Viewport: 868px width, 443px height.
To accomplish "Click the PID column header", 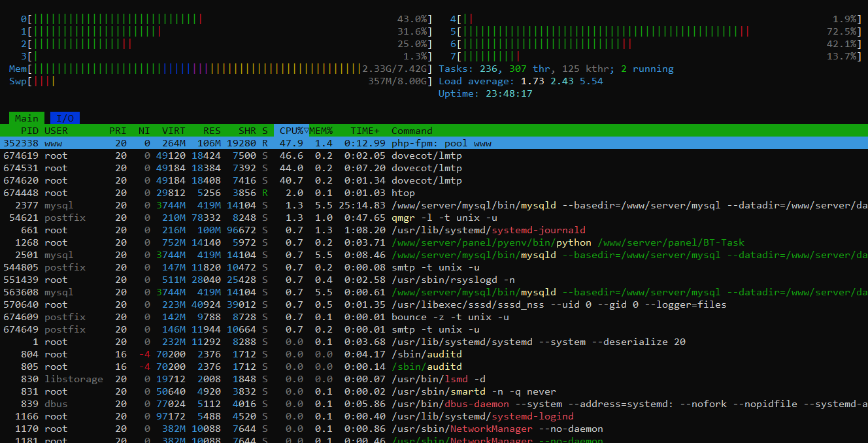I will (29, 131).
